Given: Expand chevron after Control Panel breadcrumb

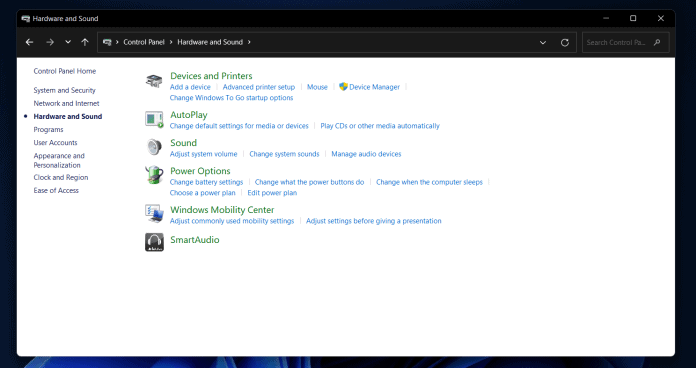Looking at the screenshot, I should click(x=171, y=42).
